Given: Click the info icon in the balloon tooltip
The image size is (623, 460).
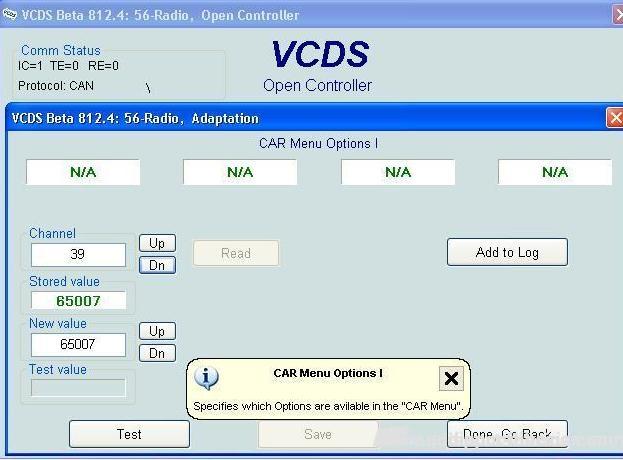Looking at the screenshot, I should tap(206, 378).
